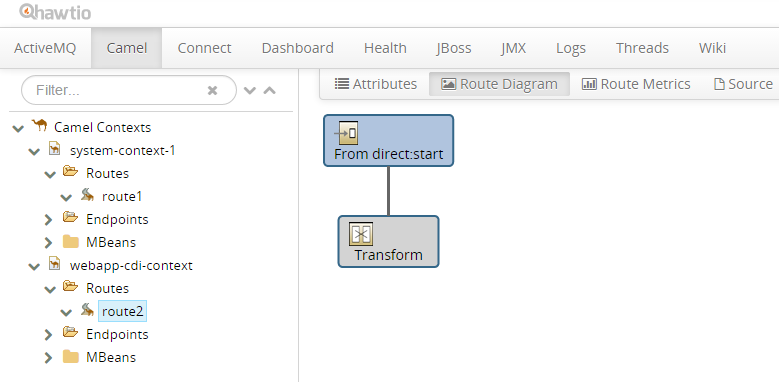Open the ActiveMQ tab
This screenshot has height=382, width=779.
pyautogui.click(x=45, y=48)
